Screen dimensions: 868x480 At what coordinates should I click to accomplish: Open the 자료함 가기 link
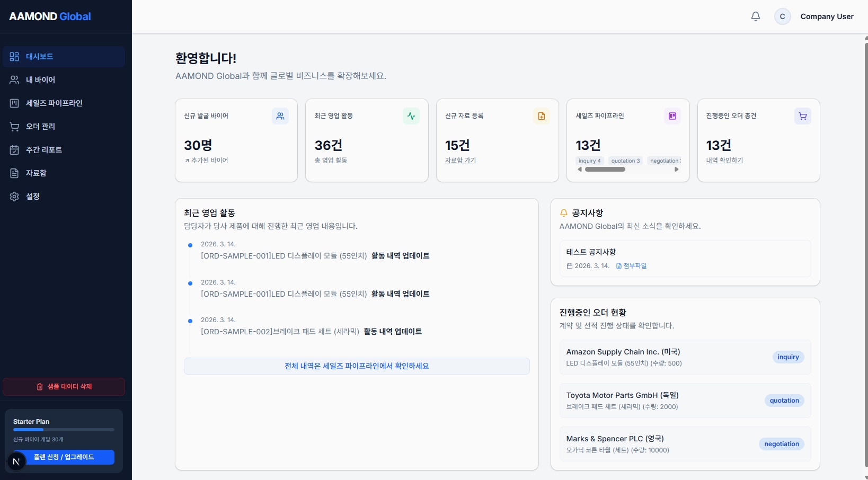pos(460,161)
